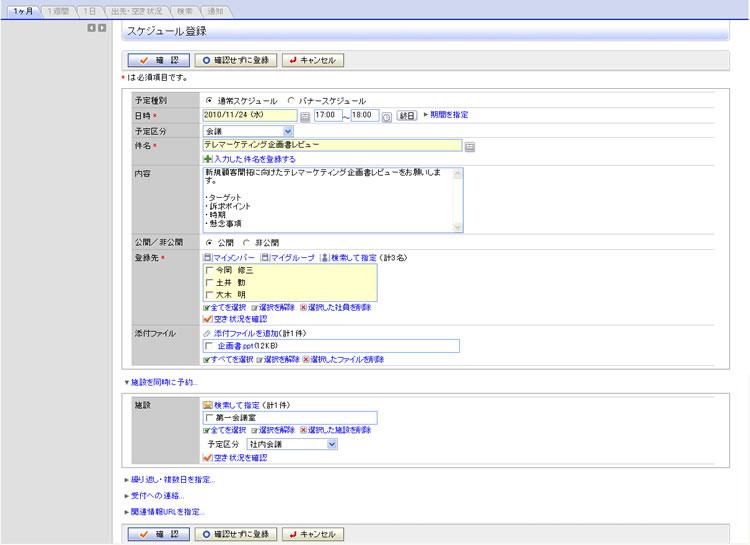
Task: Click the start time field 17:00
Action: (328, 115)
